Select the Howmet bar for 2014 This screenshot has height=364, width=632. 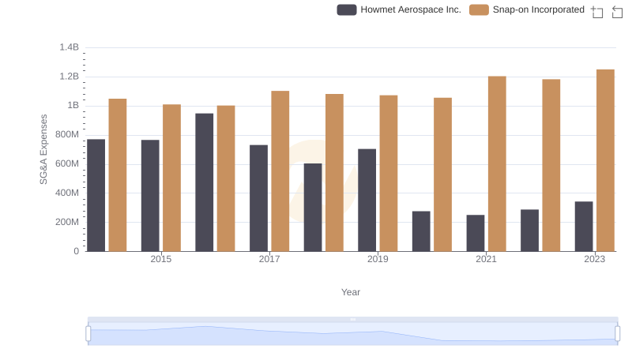[x=96, y=195]
